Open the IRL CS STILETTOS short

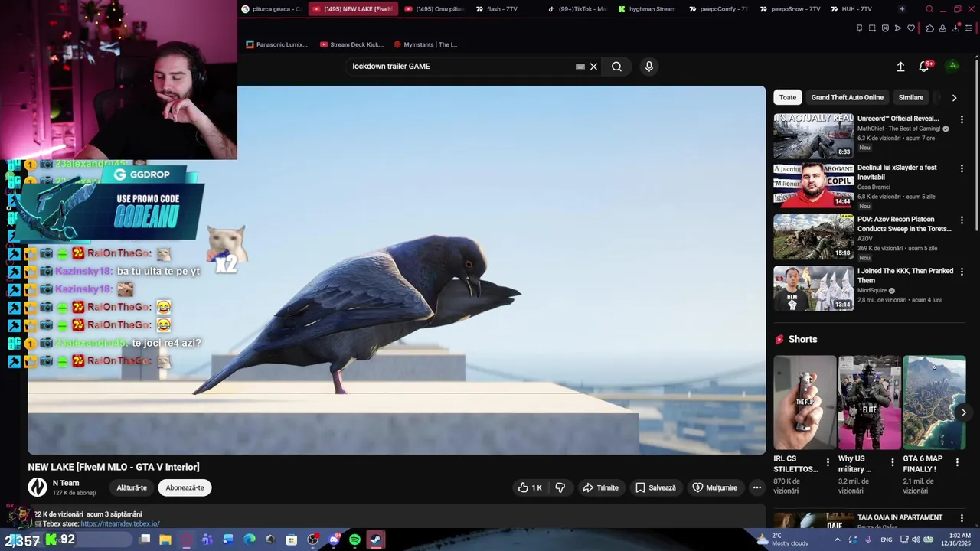tap(805, 403)
